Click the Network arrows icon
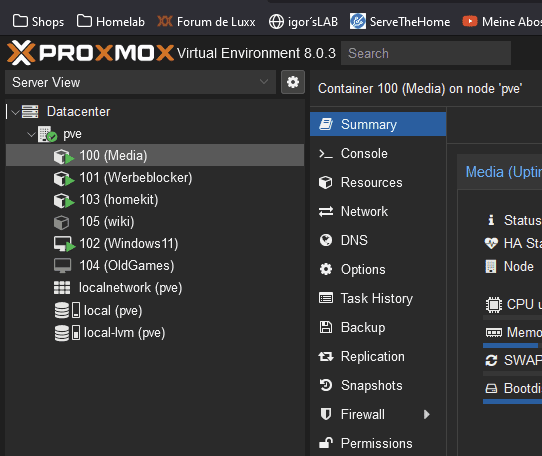The height and width of the screenshot is (456, 542). pyautogui.click(x=326, y=212)
